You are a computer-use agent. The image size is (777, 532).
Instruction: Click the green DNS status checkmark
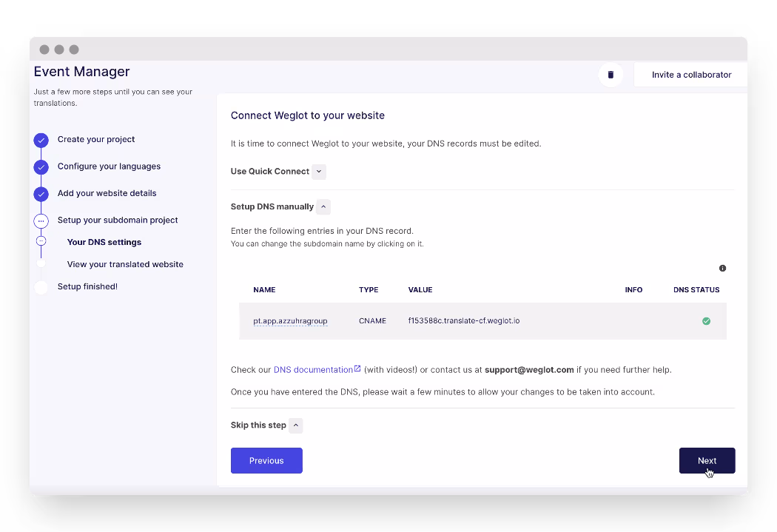pos(706,321)
